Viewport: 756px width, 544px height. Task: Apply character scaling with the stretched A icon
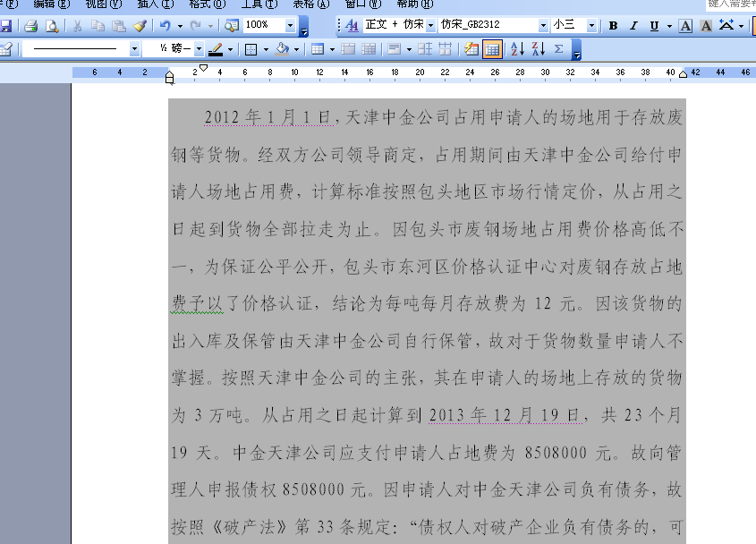726,25
